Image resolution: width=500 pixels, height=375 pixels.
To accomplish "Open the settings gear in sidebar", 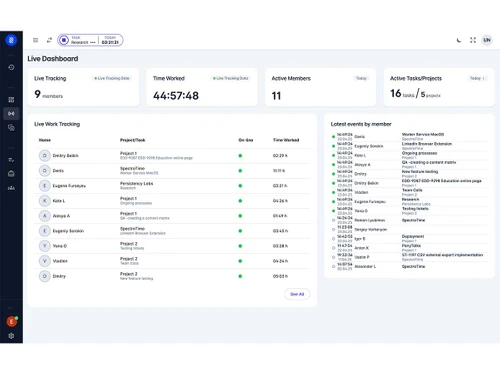I will [x=11, y=336].
